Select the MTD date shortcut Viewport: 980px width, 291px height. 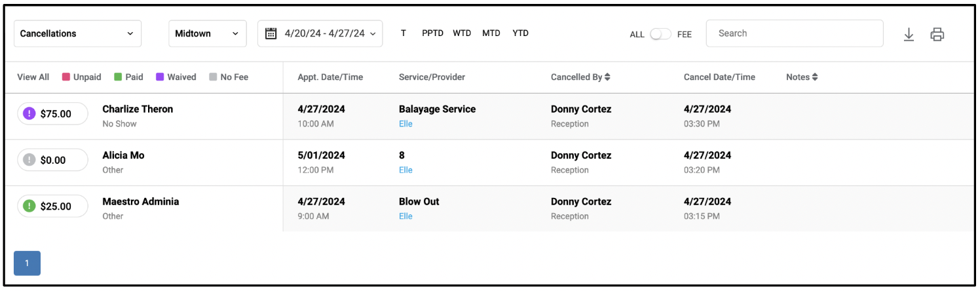(x=491, y=33)
